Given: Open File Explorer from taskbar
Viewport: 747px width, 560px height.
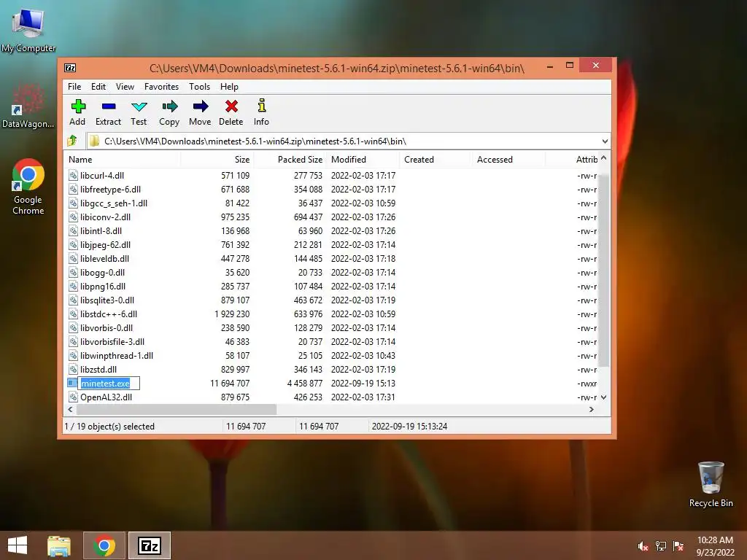Looking at the screenshot, I should (x=58, y=545).
